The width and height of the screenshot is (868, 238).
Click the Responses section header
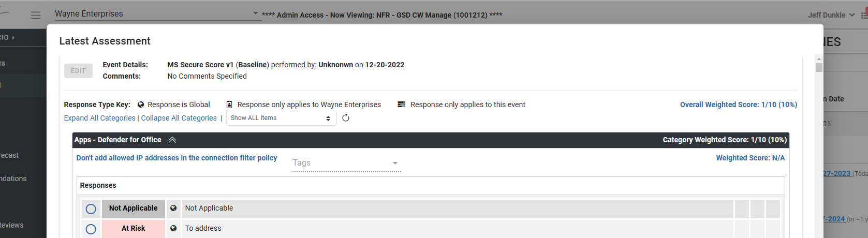[98, 185]
